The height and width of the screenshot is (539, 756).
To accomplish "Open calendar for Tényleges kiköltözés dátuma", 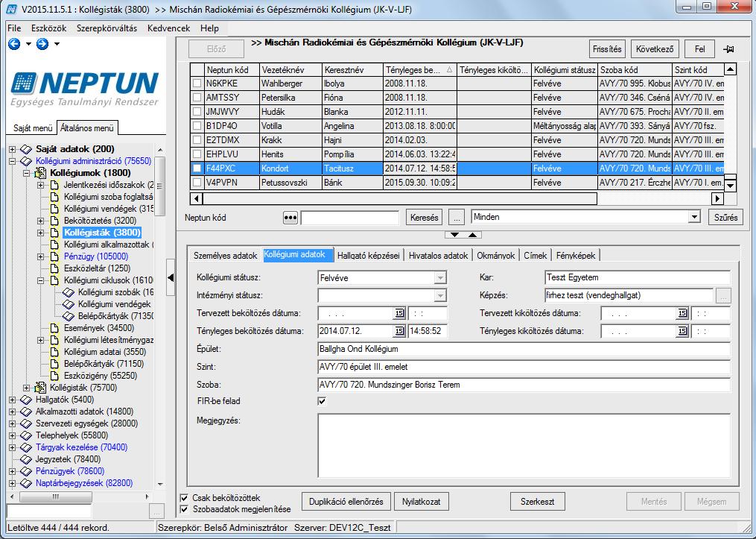I will pyautogui.click(x=682, y=331).
